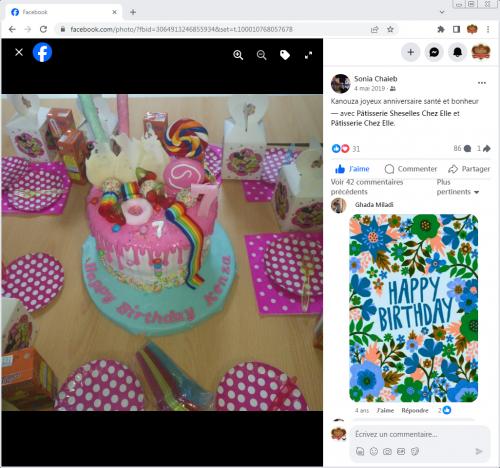500x468 pixels.
Task: Open the Pâtisserie Chez Elle page link
Action: (x=363, y=123)
